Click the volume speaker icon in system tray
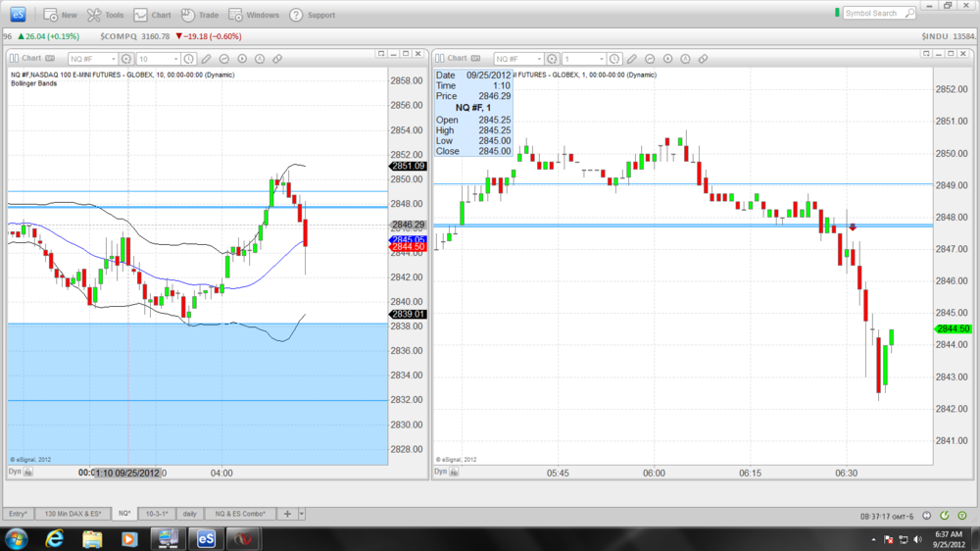 click(917, 539)
